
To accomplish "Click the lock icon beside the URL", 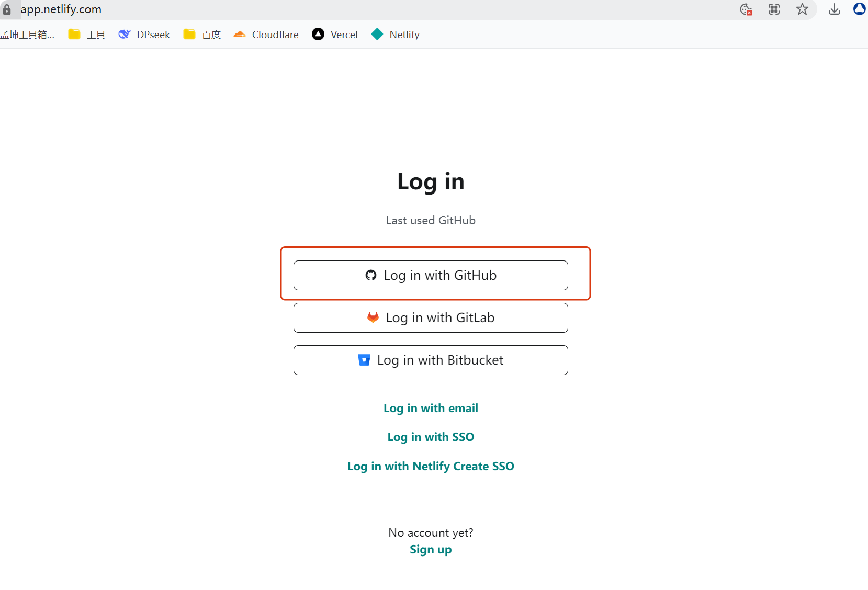I will coord(7,9).
